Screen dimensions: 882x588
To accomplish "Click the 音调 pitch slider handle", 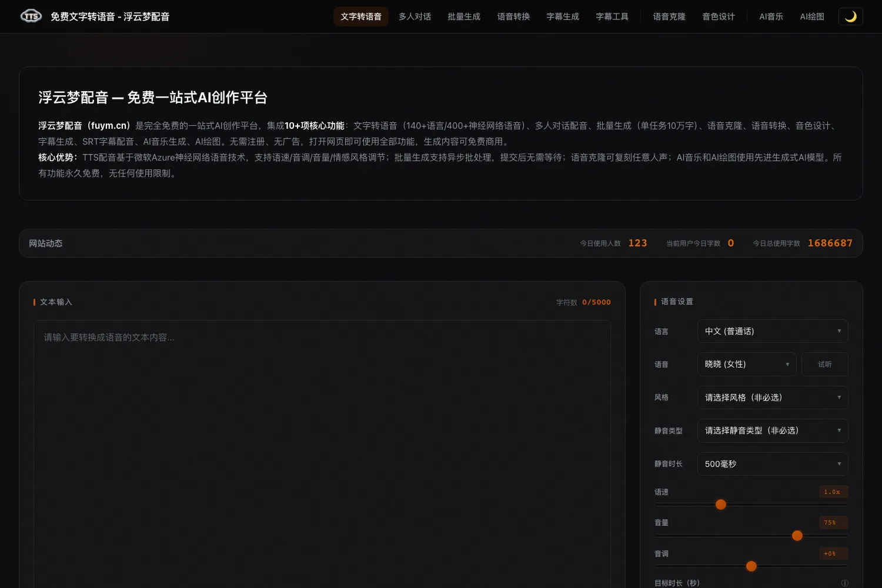I will coord(751,566).
